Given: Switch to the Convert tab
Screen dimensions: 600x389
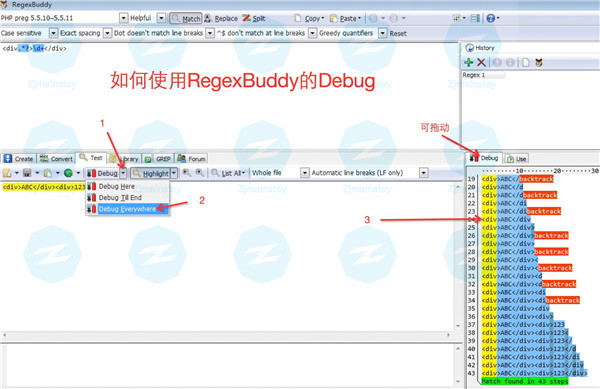Looking at the screenshot, I should [x=56, y=159].
